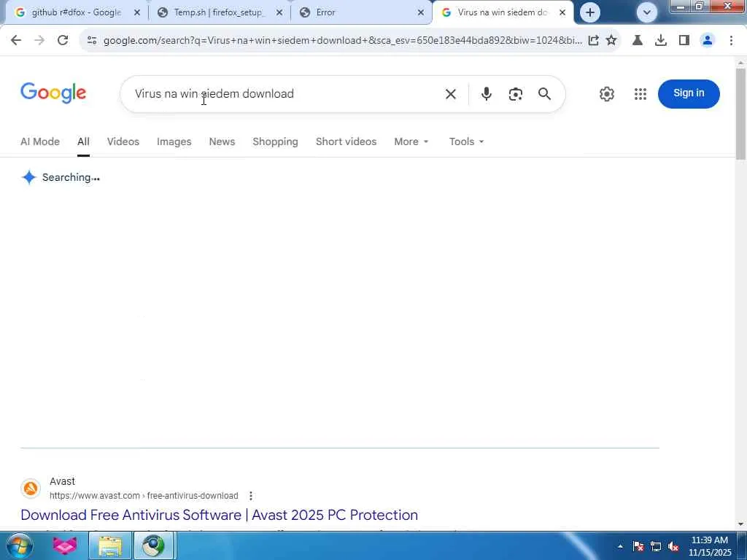Expand the More dropdown
This screenshot has height=560, width=747.
point(411,141)
